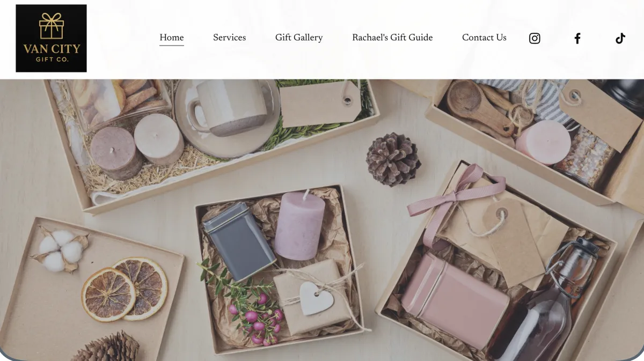The height and width of the screenshot is (361, 644).
Task: Click the pine cone in the hero photo's center
Action: coord(393,159)
